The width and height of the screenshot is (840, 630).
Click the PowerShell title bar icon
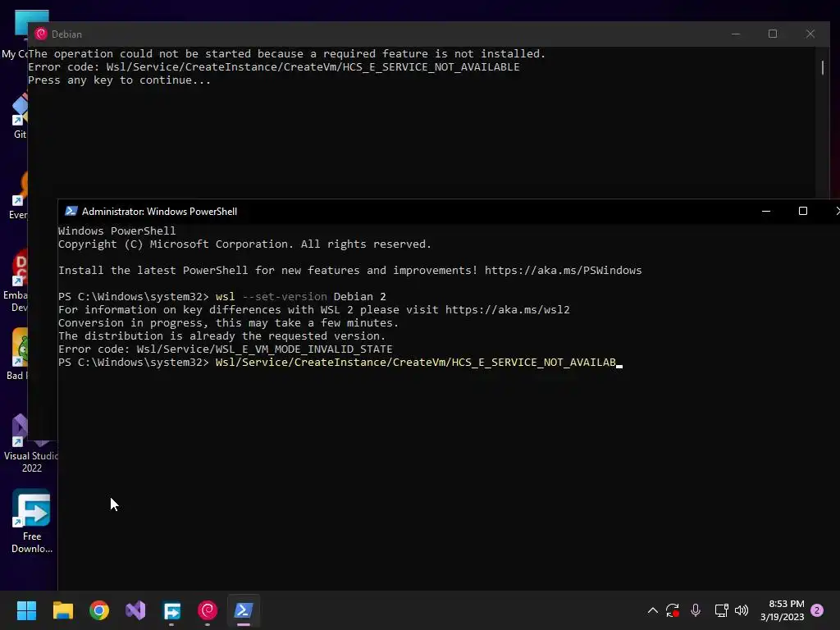71,211
